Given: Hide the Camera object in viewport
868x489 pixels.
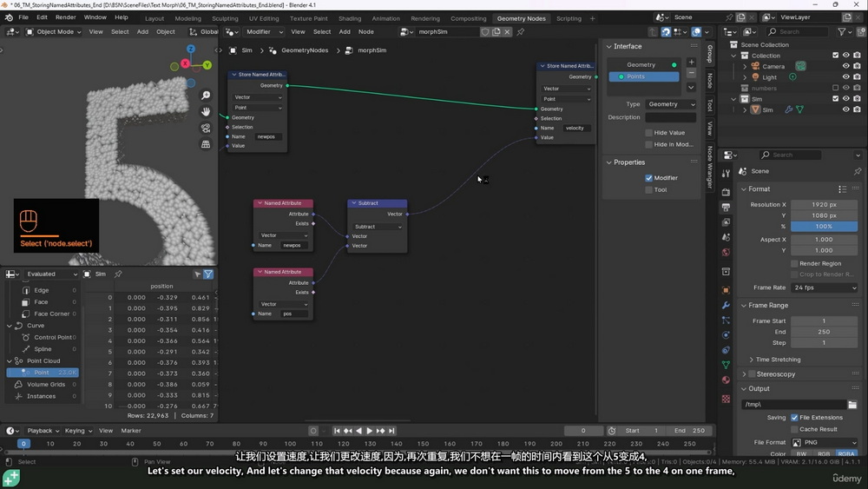Looking at the screenshot, I should click(x=845, y=67).
